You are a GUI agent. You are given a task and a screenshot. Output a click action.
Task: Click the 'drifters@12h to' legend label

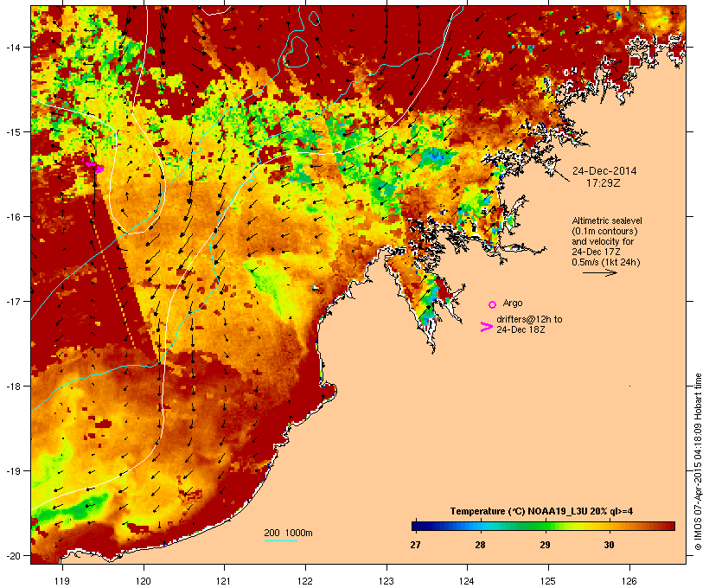(x=529, y=319)
